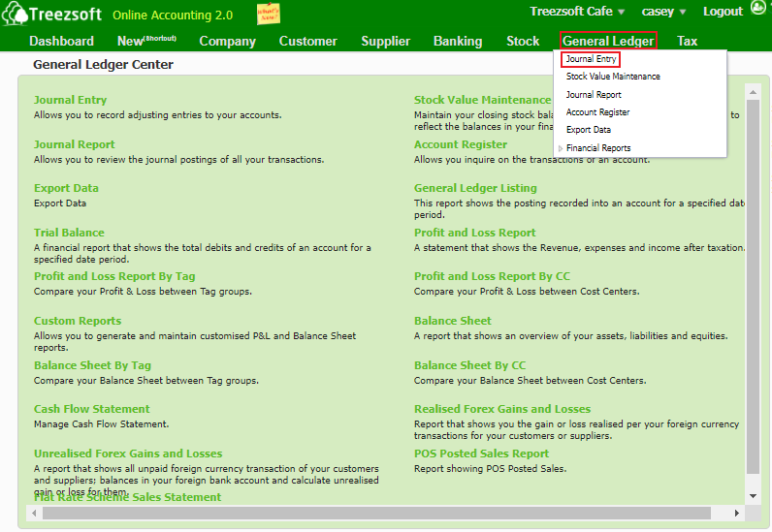Click the horizontal scrollbar left arrow
The width and height of the screenshot is (772, 532).
(x=34, y=513)
